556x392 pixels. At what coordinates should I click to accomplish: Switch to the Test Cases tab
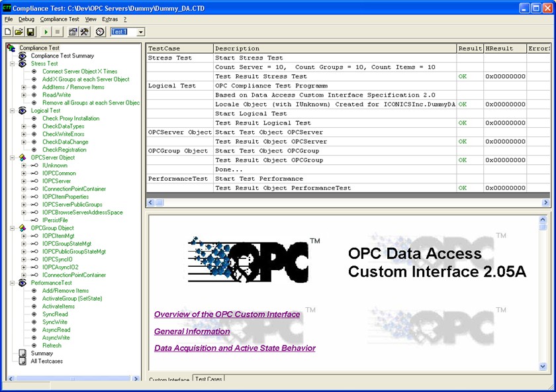(x=208, y=379)
